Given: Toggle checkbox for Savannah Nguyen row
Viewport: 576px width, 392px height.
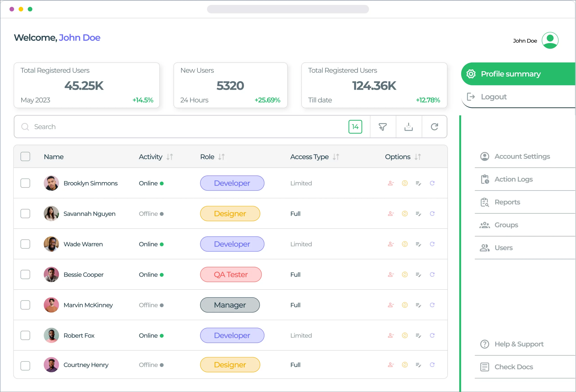Looking at the screenshot, I should pos(25,213).
